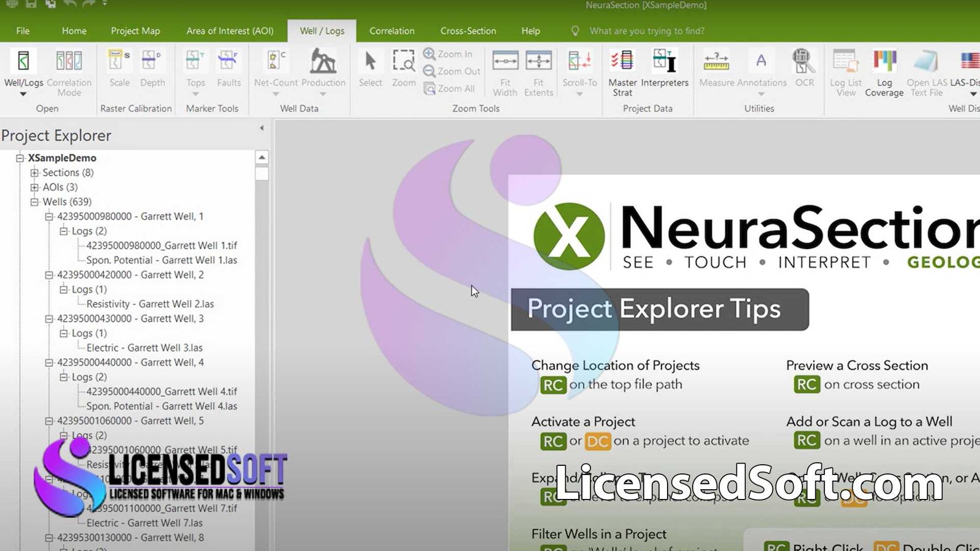980x551 pixels.
Task: Open Master Strat project data
Action: click(622, 72)
